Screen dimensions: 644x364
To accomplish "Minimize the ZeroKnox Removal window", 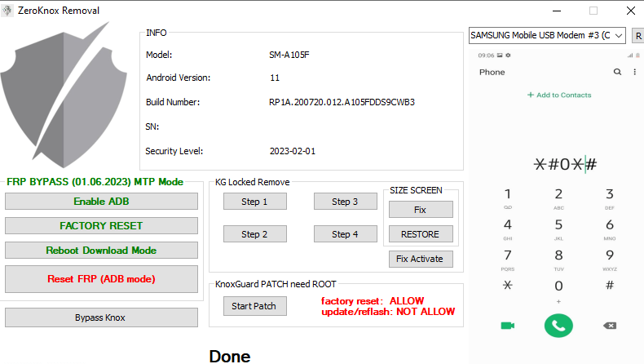I will tap(557, 11).
